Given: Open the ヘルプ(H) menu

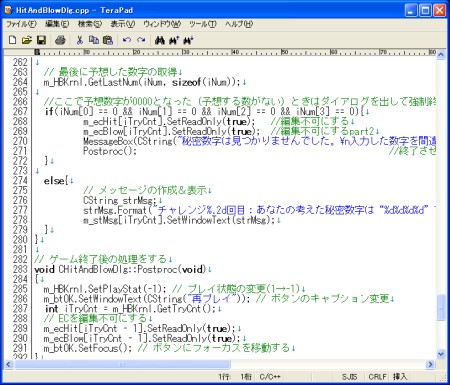Looking at the screenshot, I should [239, 24].
